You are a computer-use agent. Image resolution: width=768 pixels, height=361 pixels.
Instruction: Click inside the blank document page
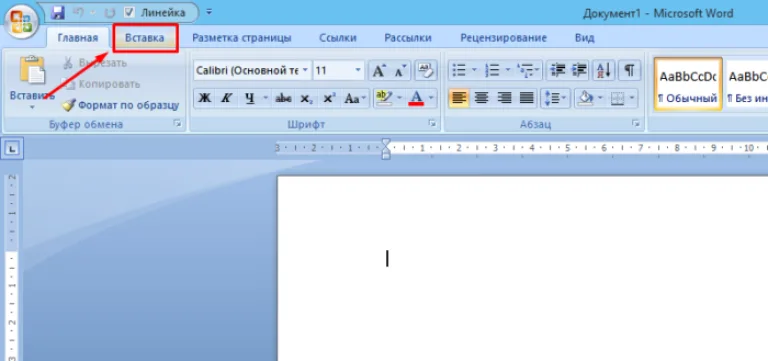522,268
